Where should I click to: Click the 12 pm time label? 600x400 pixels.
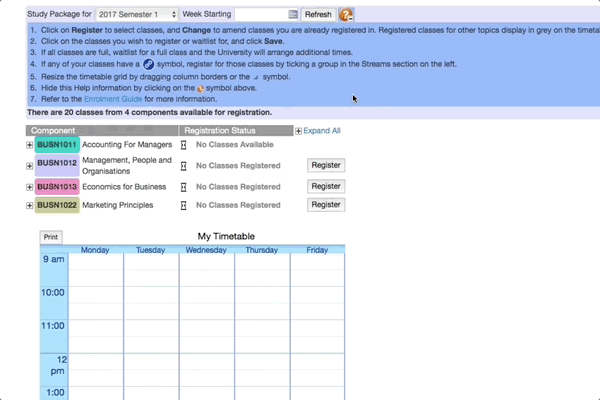click(x=57, y=365)
